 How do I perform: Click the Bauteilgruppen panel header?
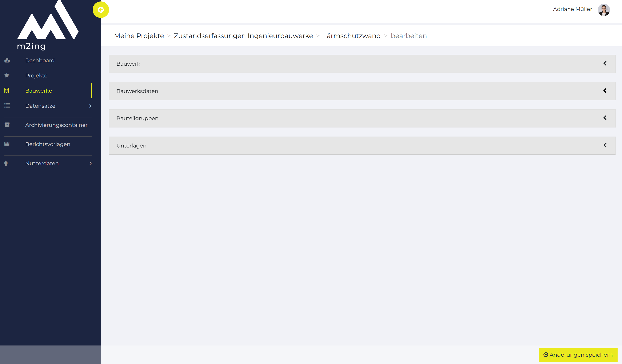tap(362, 118)
